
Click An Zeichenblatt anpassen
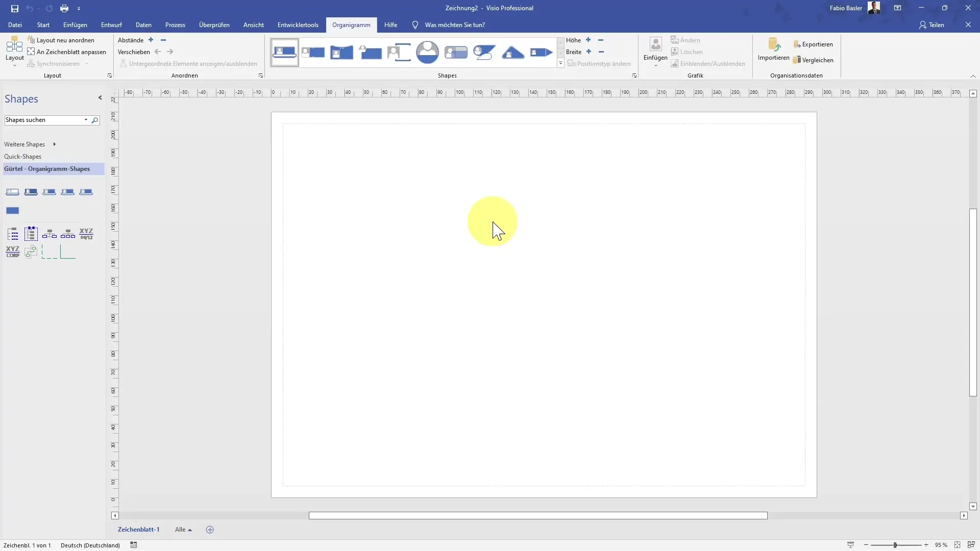click(66, 52)
